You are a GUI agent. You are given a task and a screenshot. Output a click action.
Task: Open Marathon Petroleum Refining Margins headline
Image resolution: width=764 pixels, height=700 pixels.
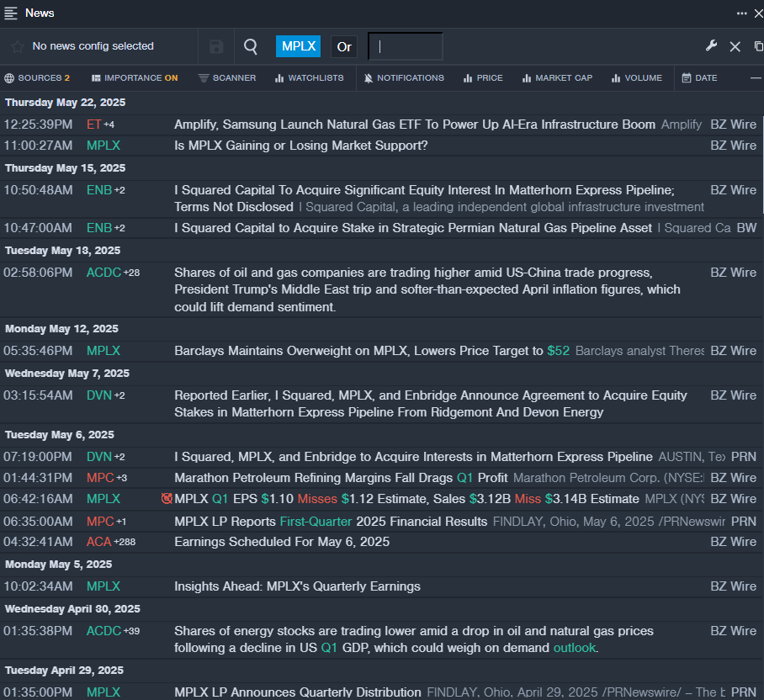click(341, 478)
